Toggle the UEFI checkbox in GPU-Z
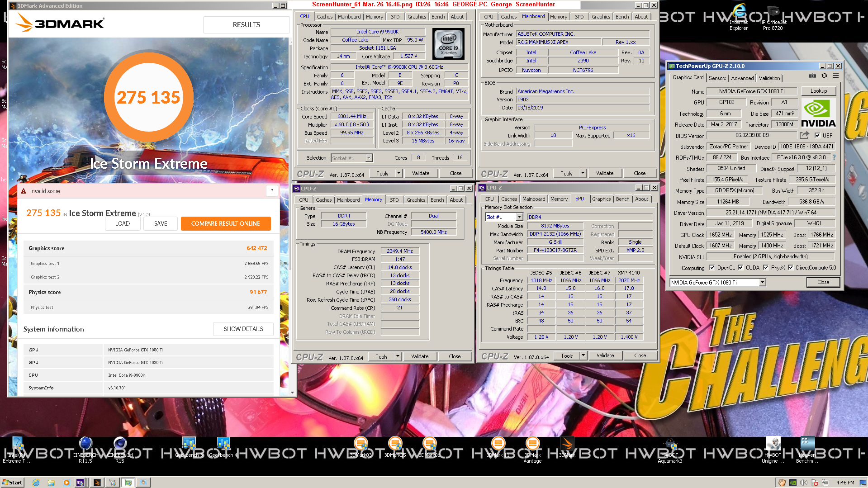 [817, 135]
